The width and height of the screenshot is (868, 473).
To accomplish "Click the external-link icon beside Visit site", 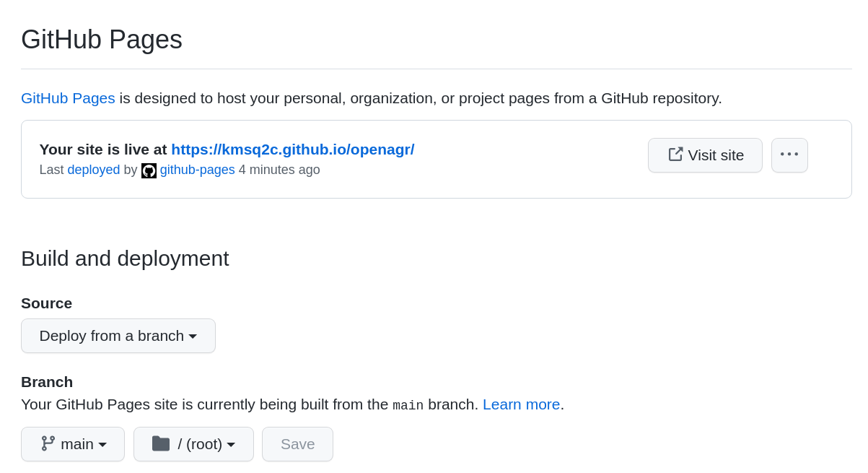I will (675, 155).
